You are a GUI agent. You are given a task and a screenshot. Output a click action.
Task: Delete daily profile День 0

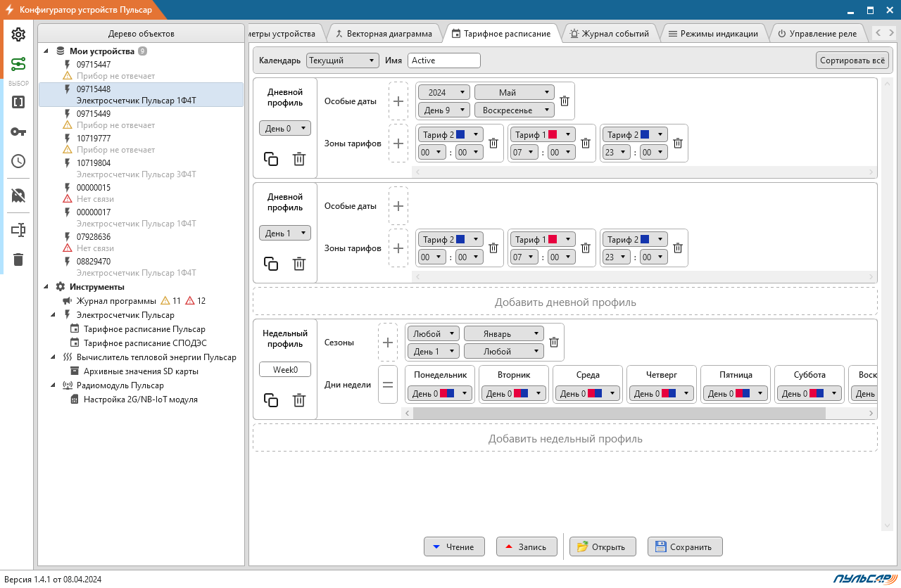tap(299, 159)
